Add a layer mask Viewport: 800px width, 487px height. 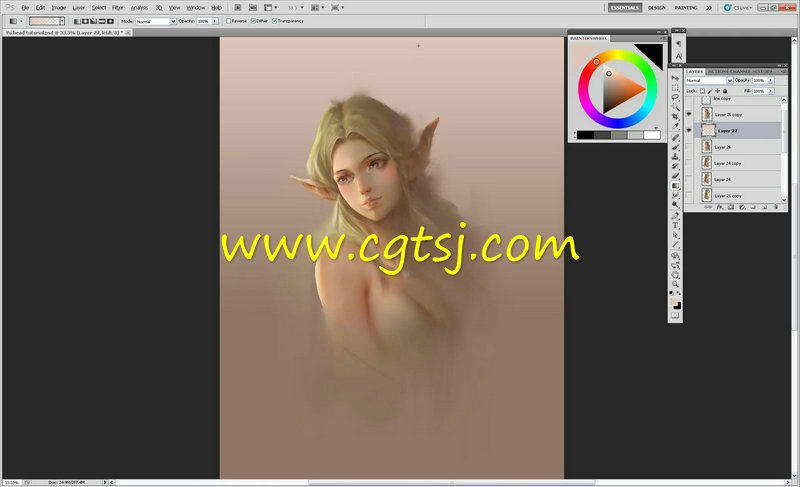click(x=731, y=208)
